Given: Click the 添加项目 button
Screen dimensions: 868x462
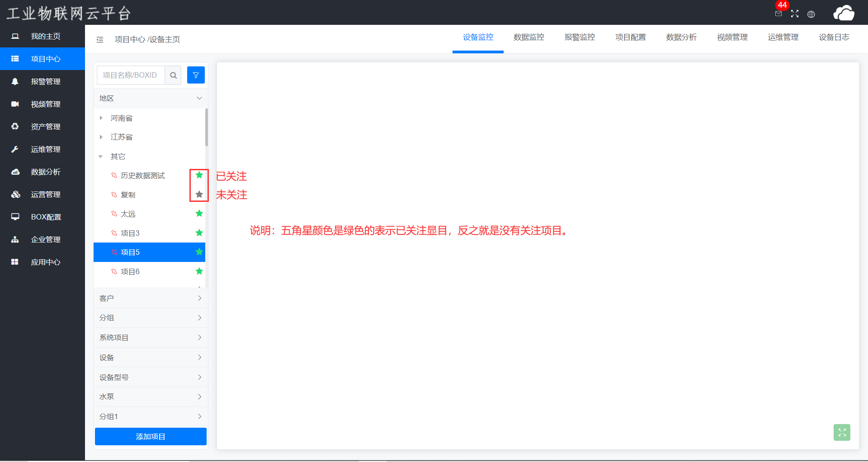Looking at the screenshot, I should (151, 436).
